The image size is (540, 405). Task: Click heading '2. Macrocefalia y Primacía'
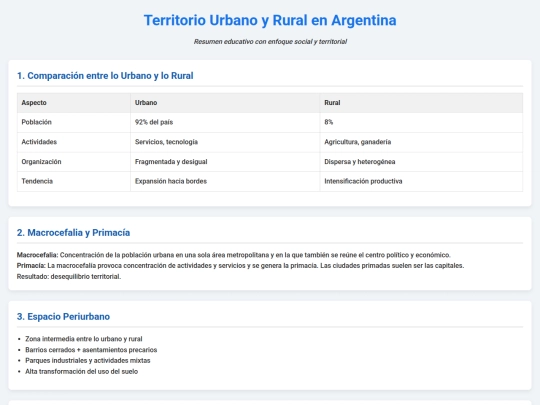pyautogui.click(x=73, y=233)
